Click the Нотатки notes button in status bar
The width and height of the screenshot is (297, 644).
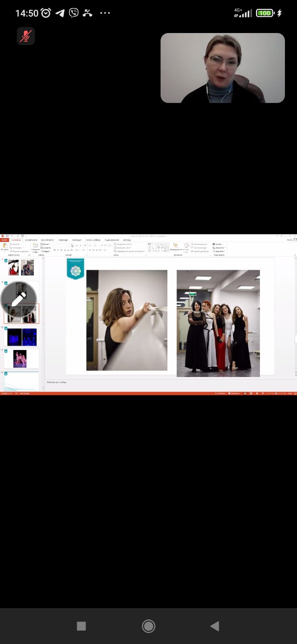(220, 393)
